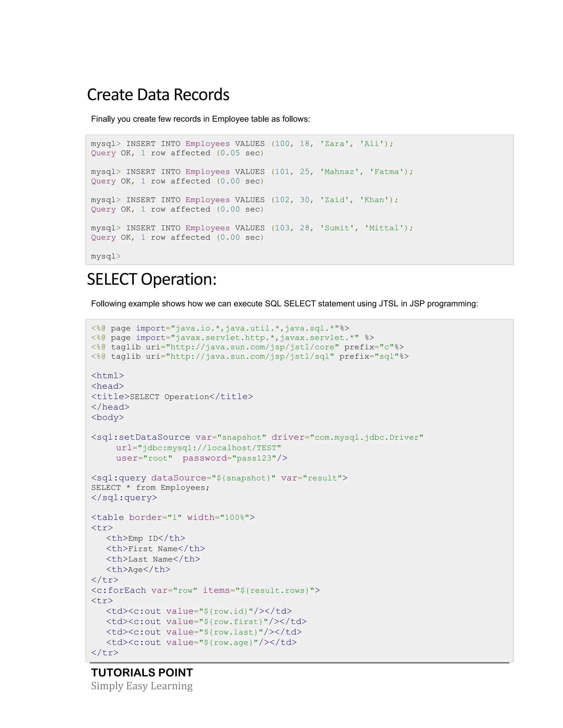Click the INSERT line containing 'Sumit', 'Mittal'
563x728 pixels.
coord(252,228)
